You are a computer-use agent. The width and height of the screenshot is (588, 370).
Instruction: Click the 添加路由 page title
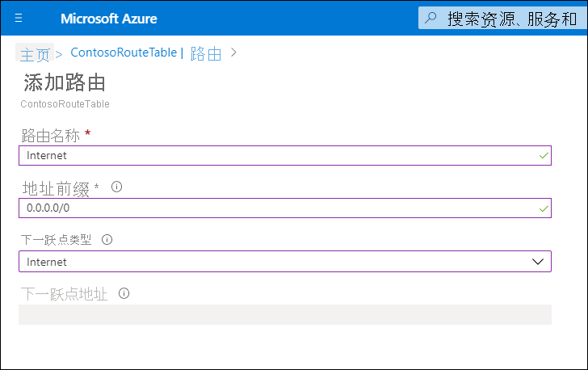pos(65,82)
